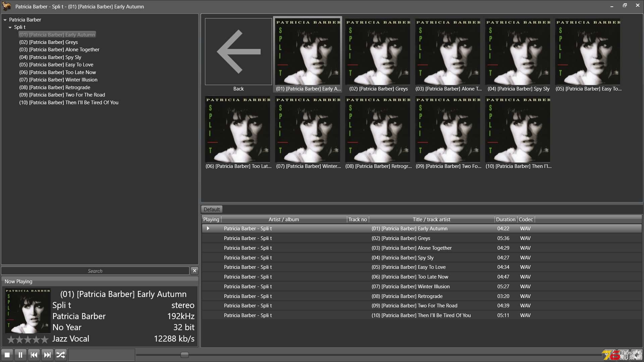The width and height of the screenshot is (644, 362).
Task: Rate the track using the star rating
Action: [28, 340]
